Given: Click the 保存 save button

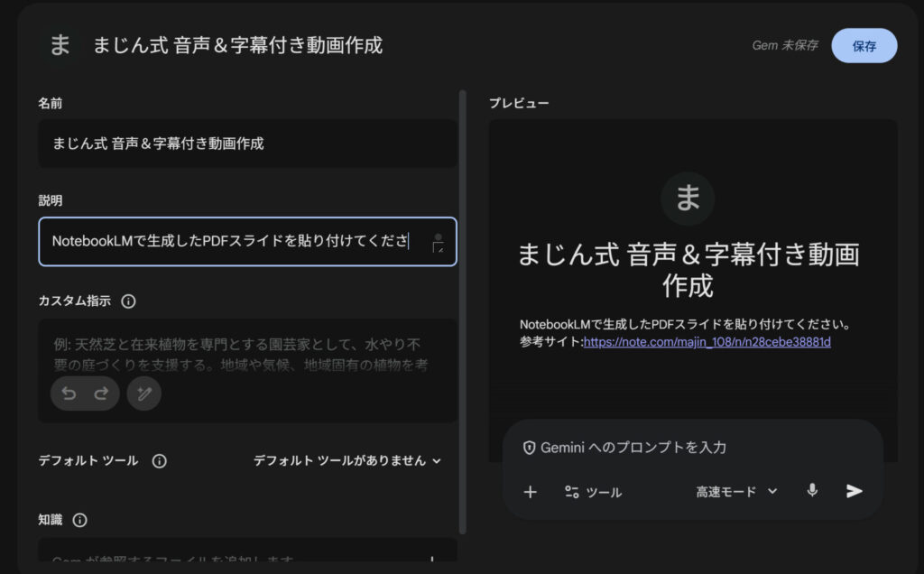Looking at the screenshot, I should click(x=864, y=45).
